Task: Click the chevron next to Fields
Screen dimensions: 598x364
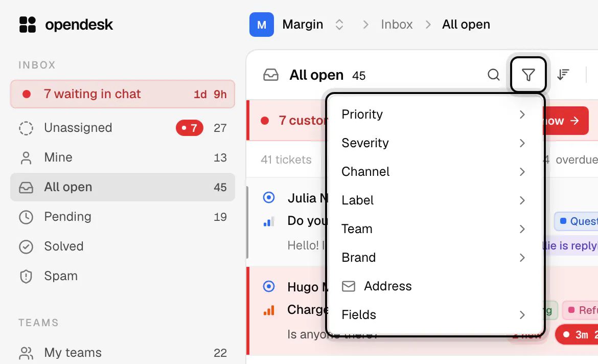Action: 522,315
